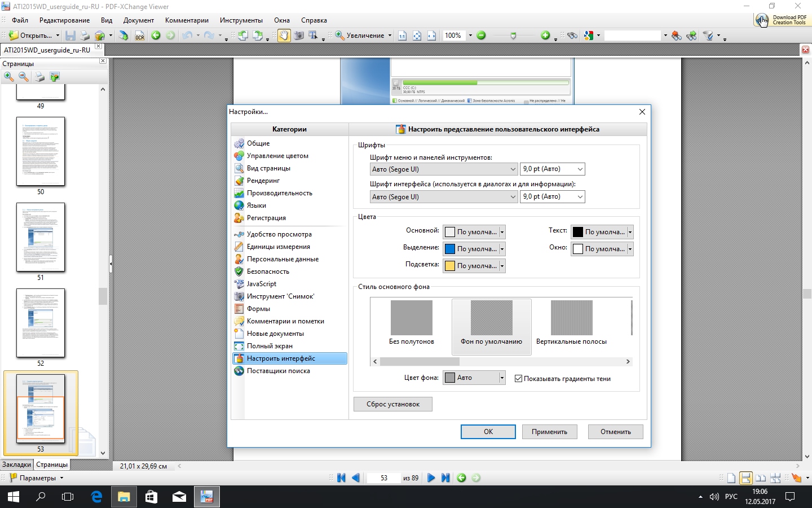Image resolution: width=812 pixels, height=508 pixels.
Task: Click the green plus zoom in button
Action: click(x=545, y=36)
